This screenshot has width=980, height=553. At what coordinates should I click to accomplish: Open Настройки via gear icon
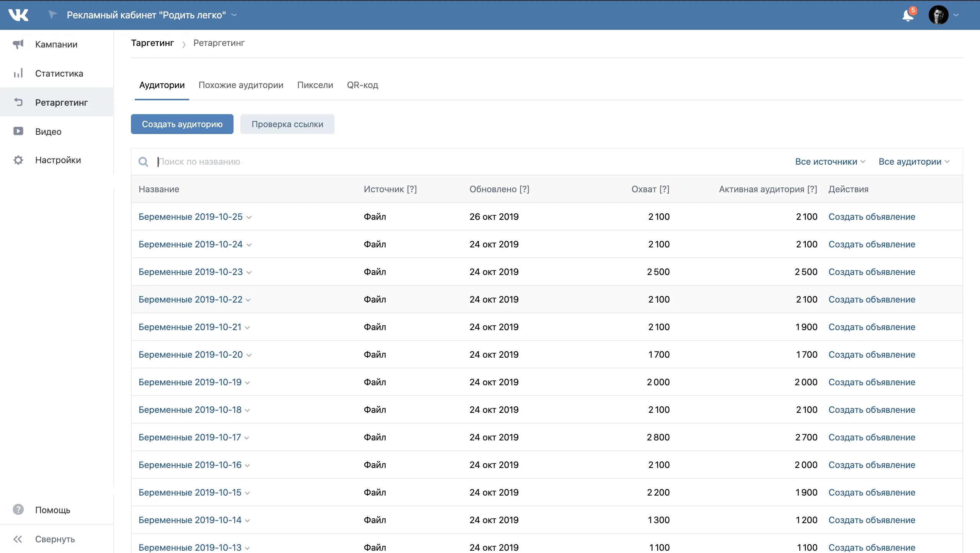click(18, 160)
